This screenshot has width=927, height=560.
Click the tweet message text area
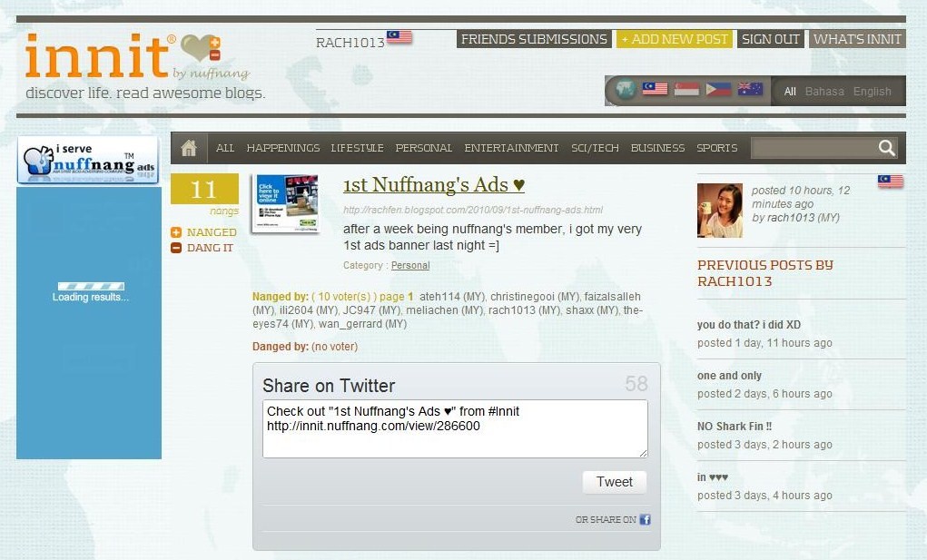(x=455, y=429)
